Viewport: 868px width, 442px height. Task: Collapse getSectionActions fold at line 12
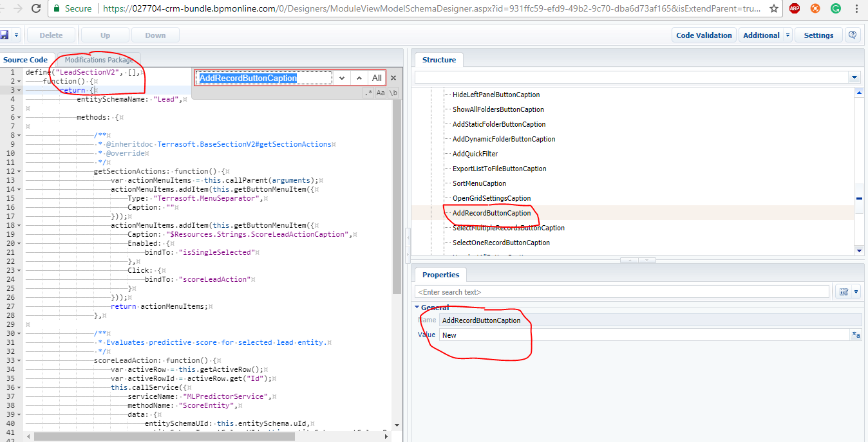[19, 171]
